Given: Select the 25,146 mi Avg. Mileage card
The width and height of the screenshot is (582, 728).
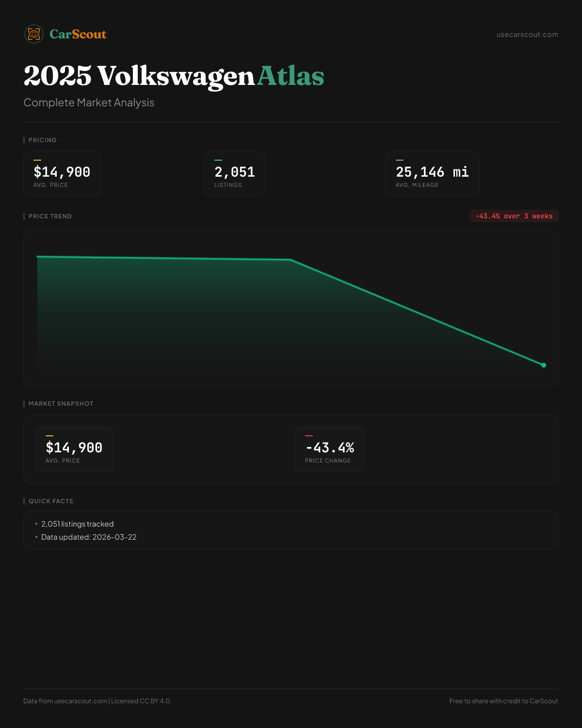Looking at the screenshot, I should pyautogui.click(x=432, y=174).
